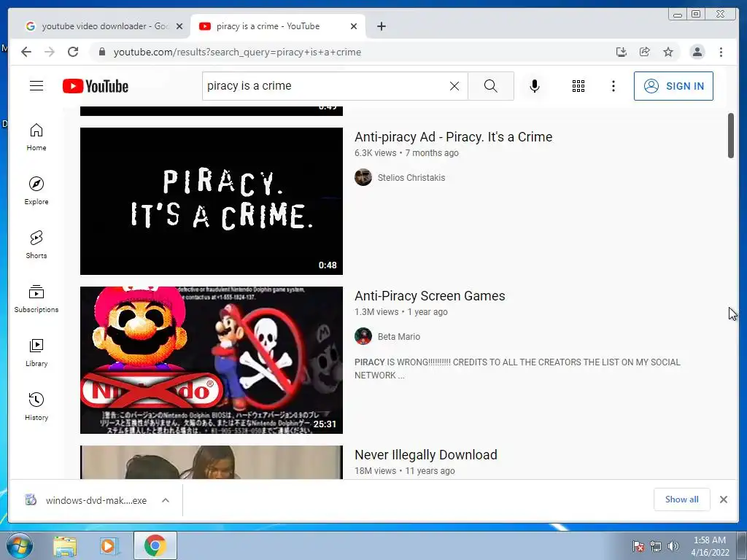Bookmark this page with the star icon
Image resolution: width=747 pixels, height=560 pixels.
[668, 52]
